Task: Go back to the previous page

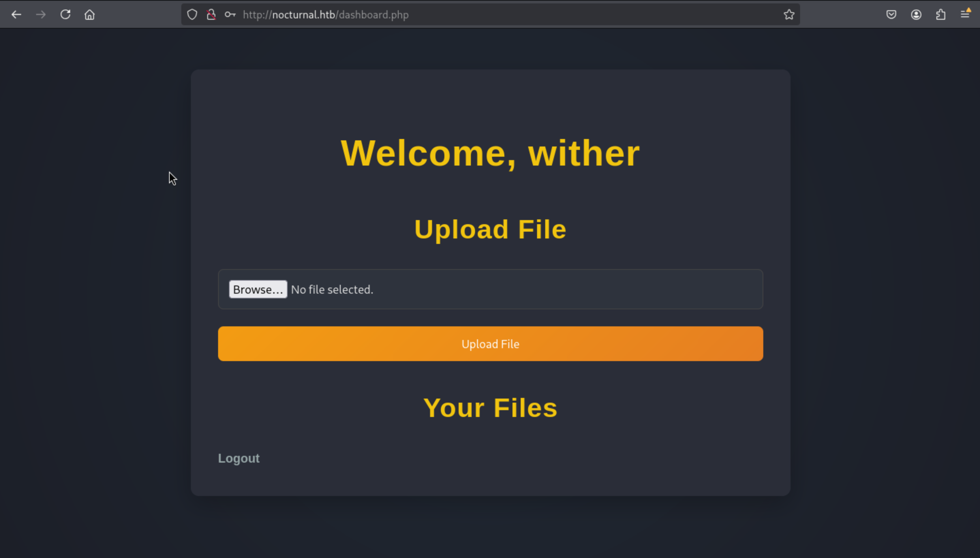Action: click(16, 15)
